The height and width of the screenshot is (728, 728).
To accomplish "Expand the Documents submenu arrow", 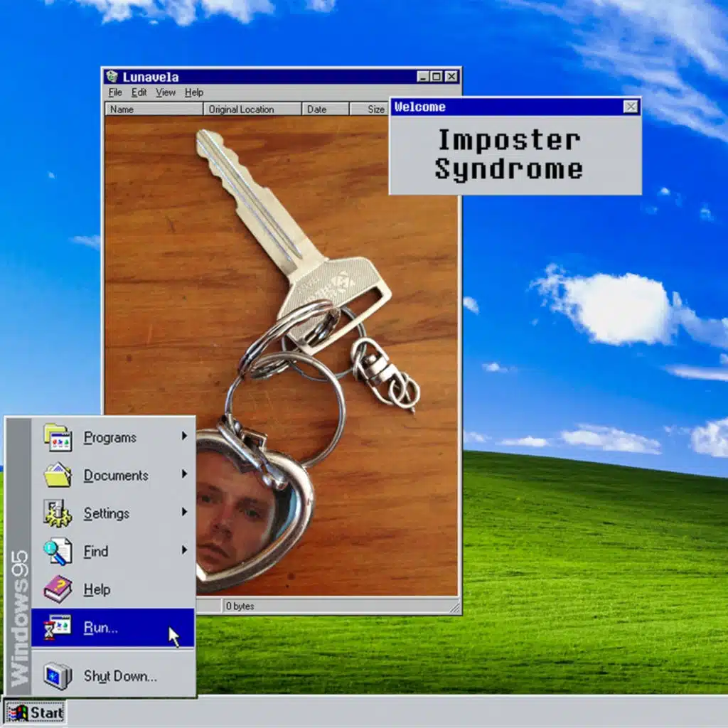I will pos(185,476).
